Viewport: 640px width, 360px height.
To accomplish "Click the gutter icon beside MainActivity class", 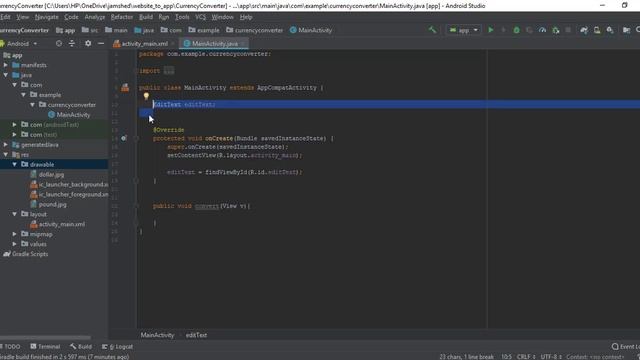I will pyautogui.click(x=125, y=87).
